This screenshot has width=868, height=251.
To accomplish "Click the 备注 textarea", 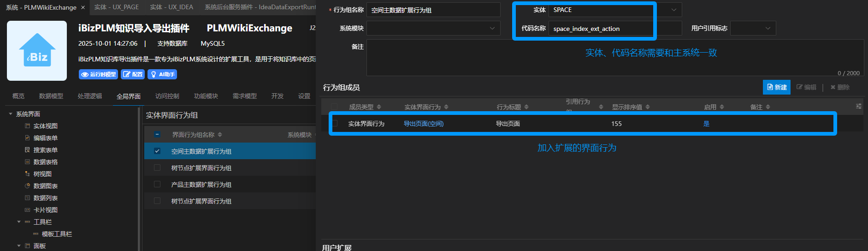I will point(615,58).
